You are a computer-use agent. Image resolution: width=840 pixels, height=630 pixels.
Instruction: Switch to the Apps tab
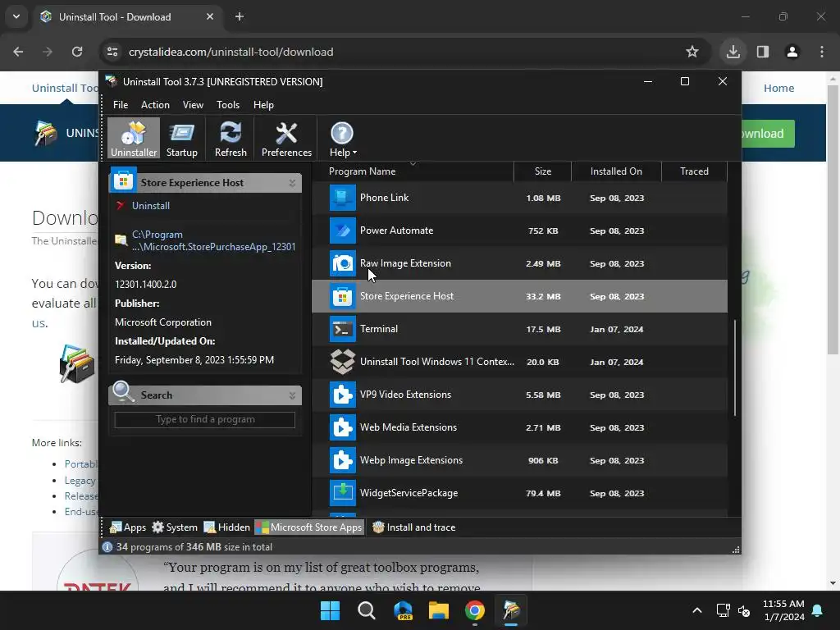pos(127,527)
